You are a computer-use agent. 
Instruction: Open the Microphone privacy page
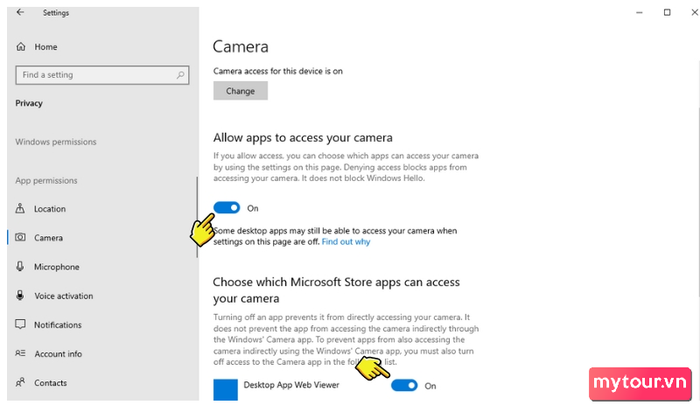click(x=56, y=267)
